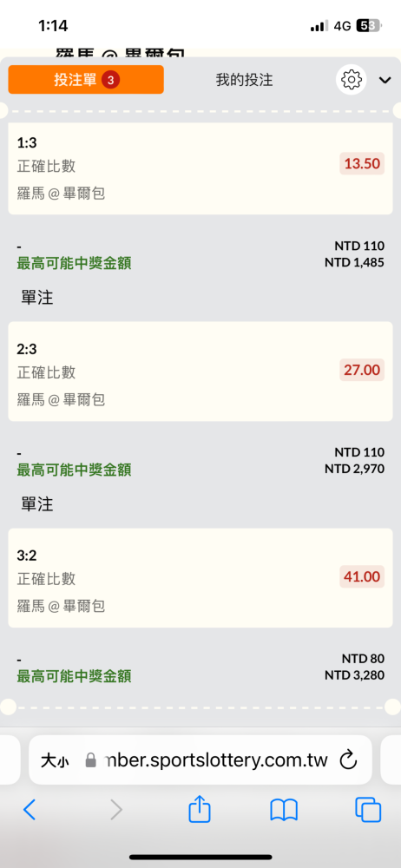This screenshot has height=868, width=401.
Task: Switch to 投注單 tab
Action: point(86,80)
